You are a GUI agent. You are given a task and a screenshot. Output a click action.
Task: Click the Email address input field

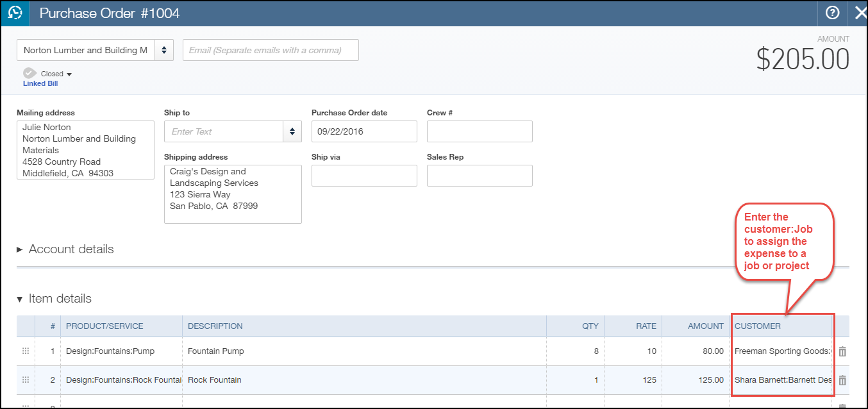(x=271, y=51)
